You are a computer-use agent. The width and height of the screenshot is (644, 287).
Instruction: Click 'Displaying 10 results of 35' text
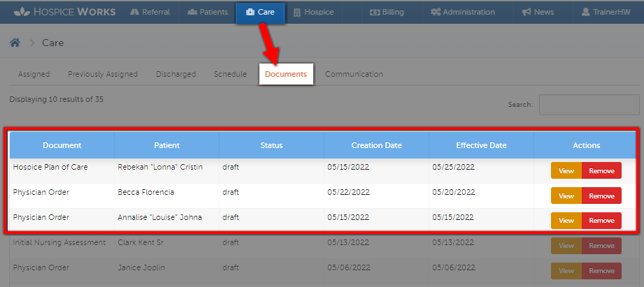56,99
